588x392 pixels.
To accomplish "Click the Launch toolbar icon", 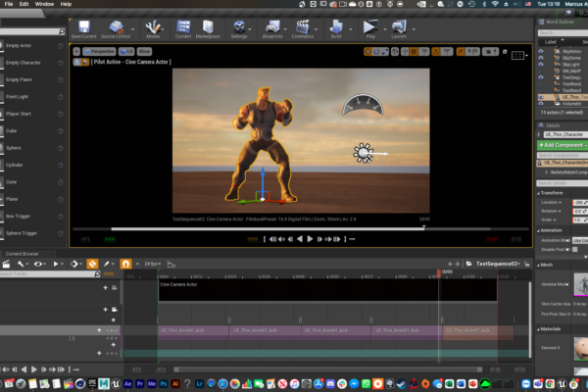I will [399, 27].
